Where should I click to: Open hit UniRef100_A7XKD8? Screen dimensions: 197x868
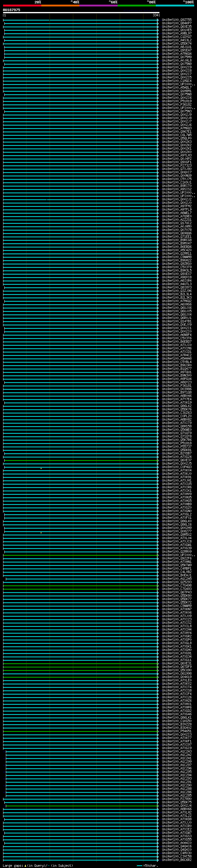[176, 819]
